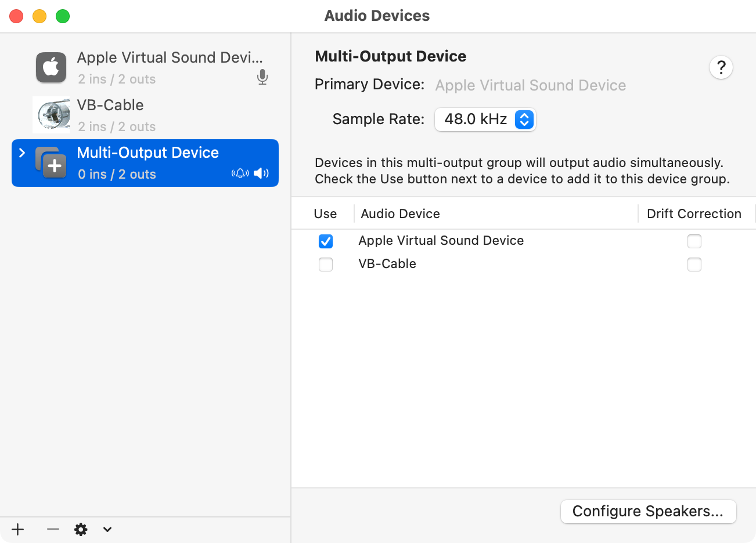Open the settings gear at the bottom of the sidebar
Screen dimensions: 756x543
[81, 530]
